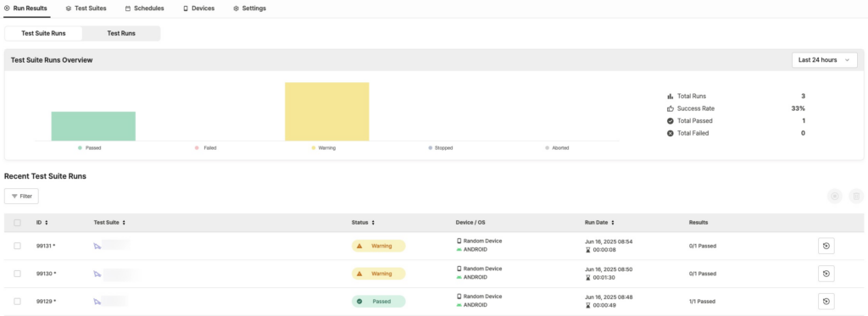868x316 pixels.
Task: Click the test suite icon for 99129
Action: tap(97, 301)
